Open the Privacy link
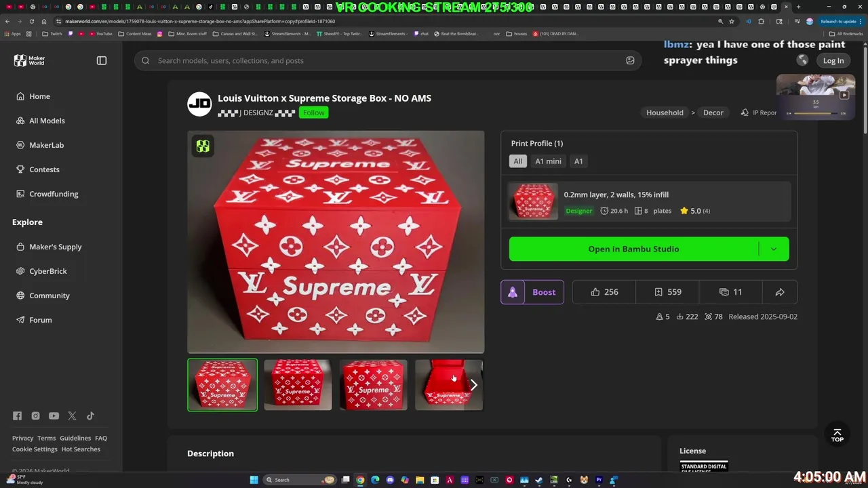Image resolution: width=868 pixels, height=488 pixels. [x=22, y=438]
